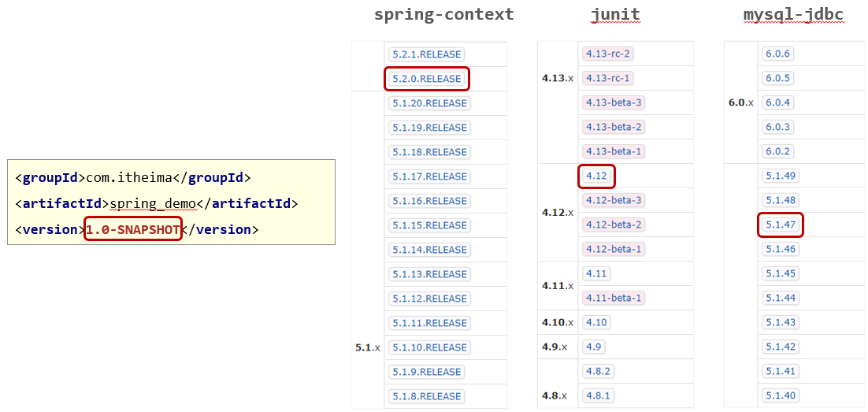868x412 pixels.
Task: Click the 4.13-beta-3 version badge
Action: pos(614,102)
